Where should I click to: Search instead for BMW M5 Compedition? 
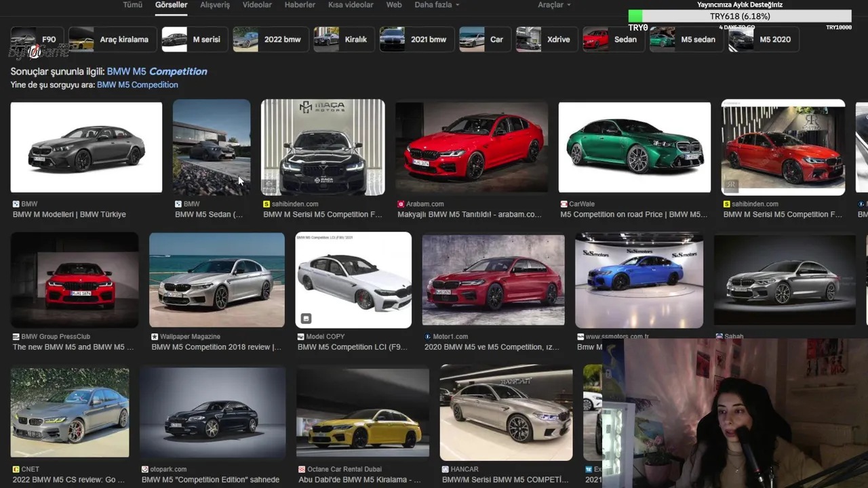137,85
